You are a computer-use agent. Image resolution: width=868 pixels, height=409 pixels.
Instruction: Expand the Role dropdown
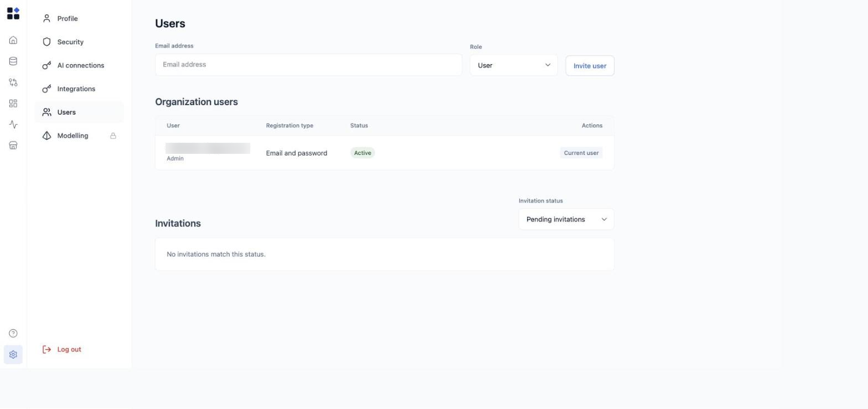514,65
